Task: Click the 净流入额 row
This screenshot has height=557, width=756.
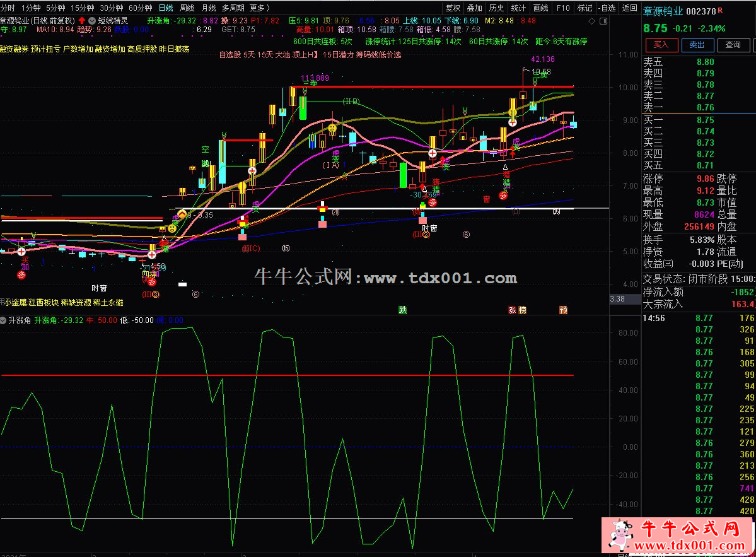Action: pos(699,292)
